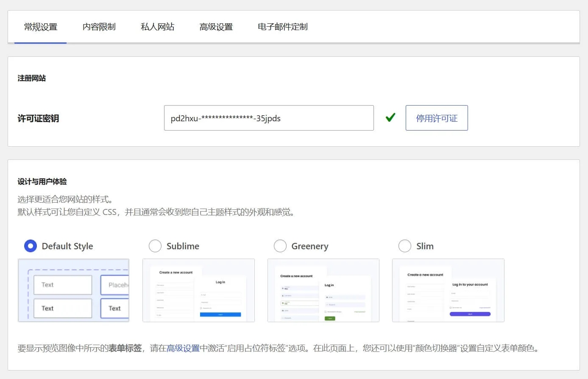Click the 停用许可证 button
The image size is (588, 379).
437,118
